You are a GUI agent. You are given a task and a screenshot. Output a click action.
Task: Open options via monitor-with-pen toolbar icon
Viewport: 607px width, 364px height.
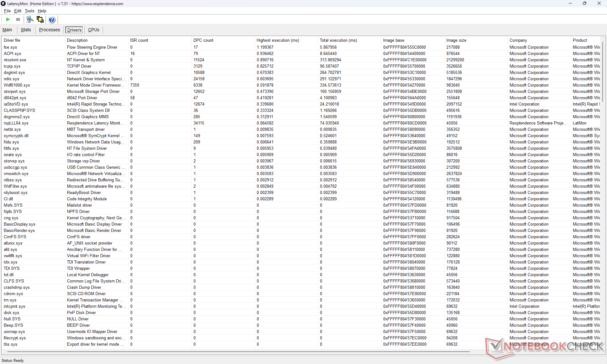coord(30,20)
